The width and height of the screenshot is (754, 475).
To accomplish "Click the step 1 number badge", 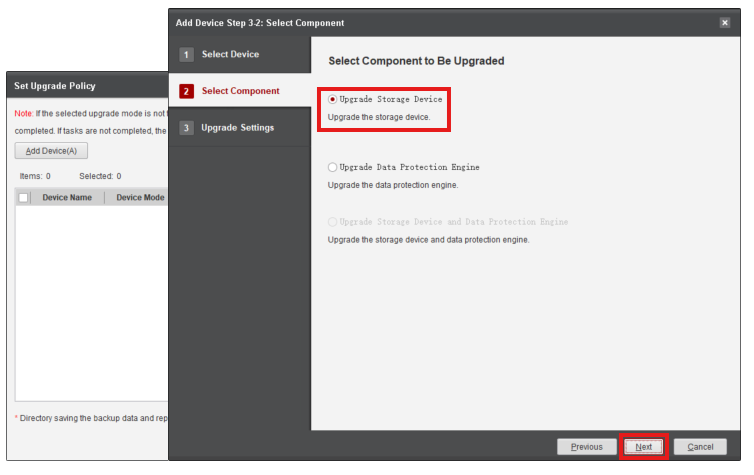I will pos(186,55).
